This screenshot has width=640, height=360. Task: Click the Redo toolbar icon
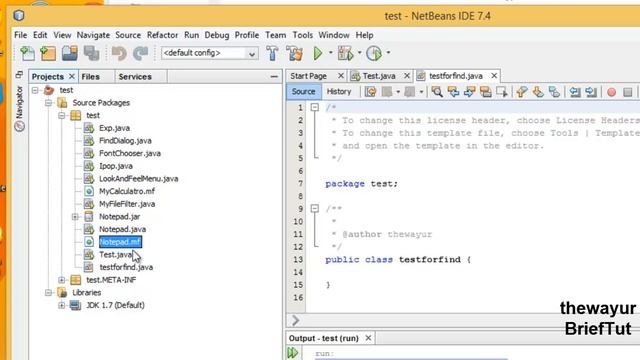point(141,53)
